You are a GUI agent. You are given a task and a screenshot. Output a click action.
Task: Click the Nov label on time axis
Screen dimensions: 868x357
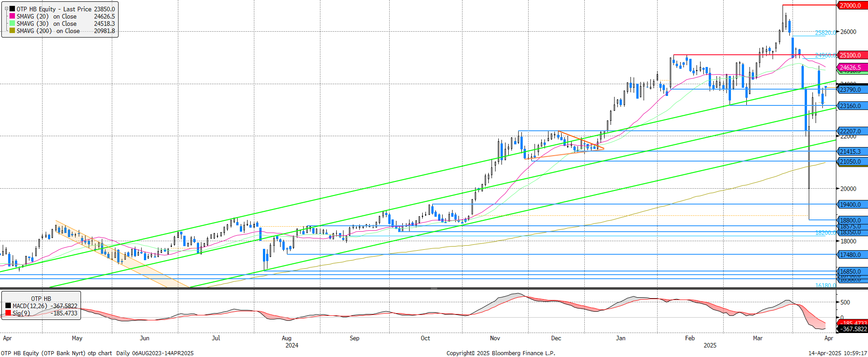pyautogui.click(x=495, y=338)
